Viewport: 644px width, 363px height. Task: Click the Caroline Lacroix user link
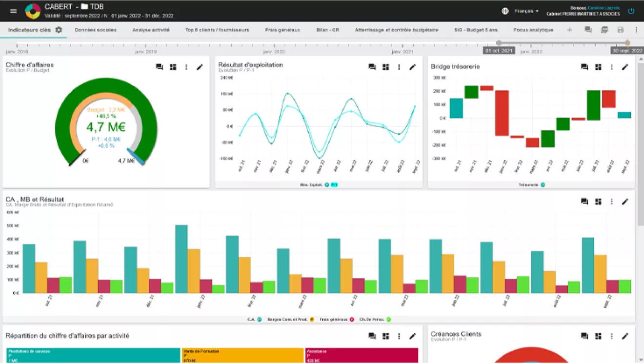(x=604, y=8)
